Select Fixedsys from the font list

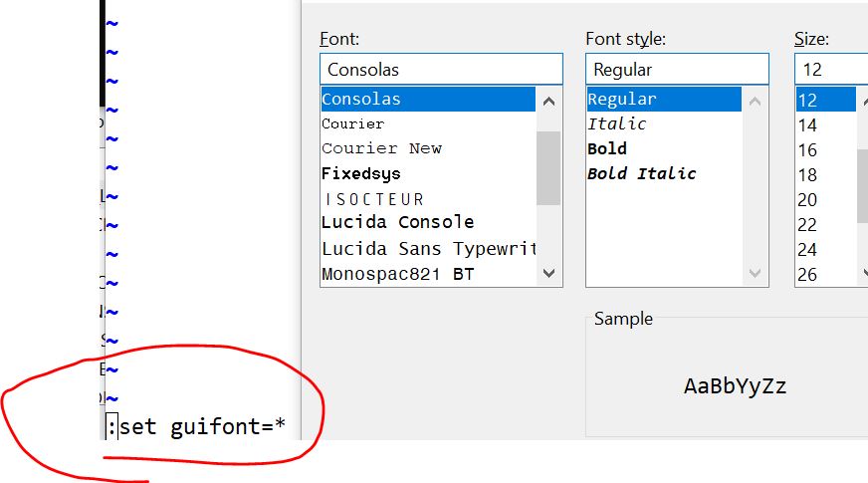click(360, 173)
